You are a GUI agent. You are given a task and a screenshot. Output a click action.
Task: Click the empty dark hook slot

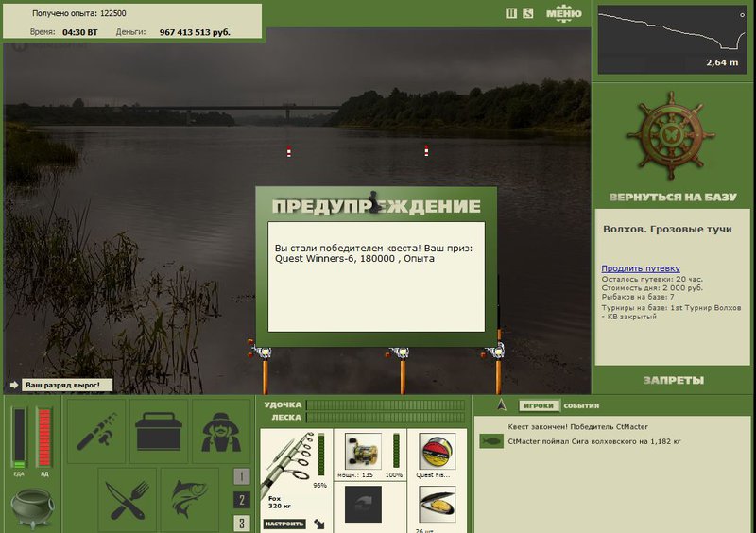pyautogui.click(x=363, y=504)
